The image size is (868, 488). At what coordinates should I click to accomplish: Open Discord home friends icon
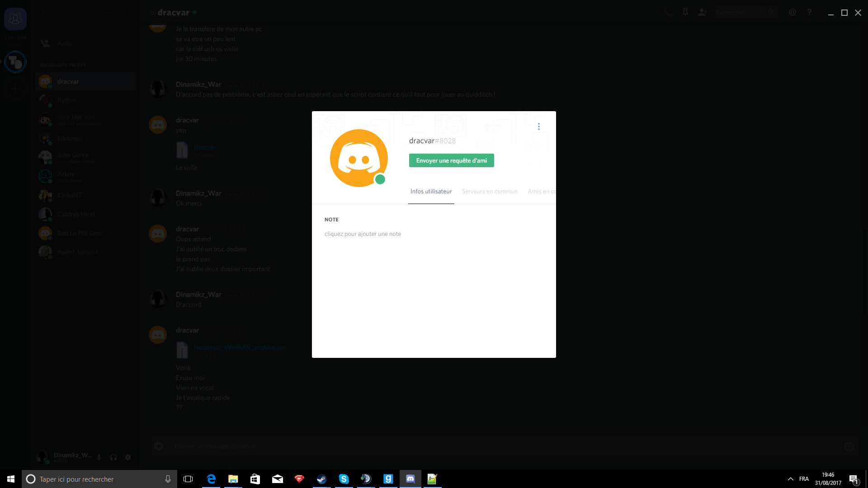pos(15,19)
